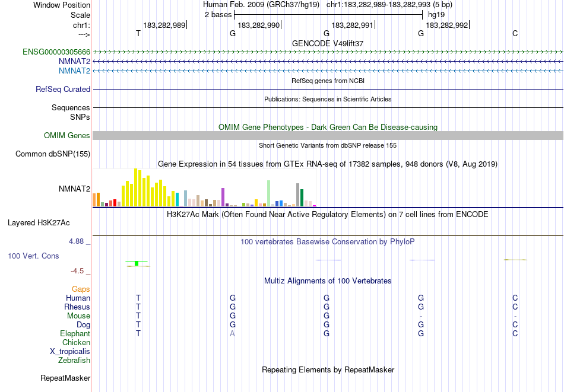Screen dimensions: 564x392
Task: Click the green ENSG00000305666 transcript arrow line
Action: click(x=328, y=52)
